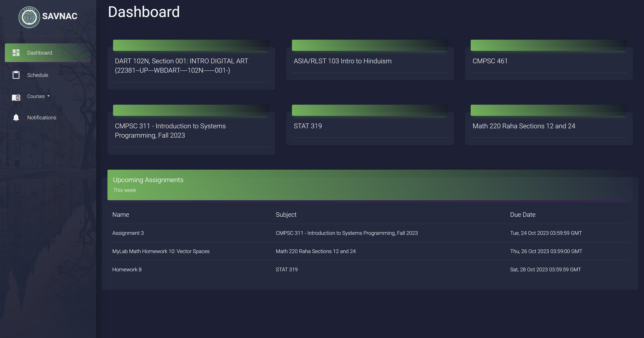This screenshot has width=644, height=338.
Task: Click the Courses open-book icon
Action: [x=16, y=97]
